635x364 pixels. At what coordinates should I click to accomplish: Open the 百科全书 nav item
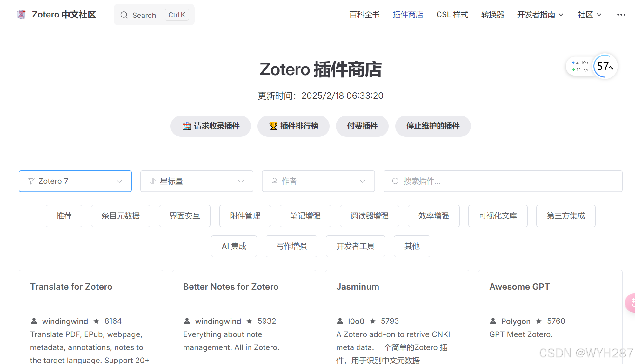[x=364, y=15]
